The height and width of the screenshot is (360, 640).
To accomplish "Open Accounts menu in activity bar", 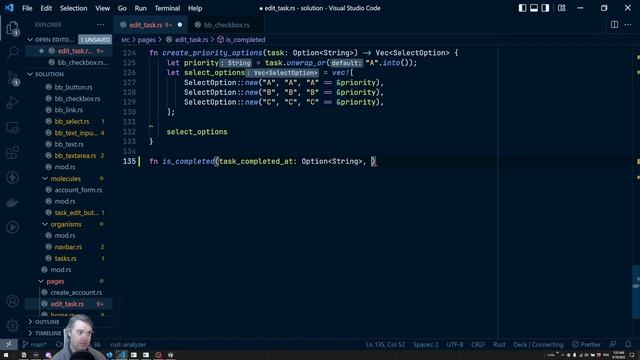I will click(x=12, y=301).
